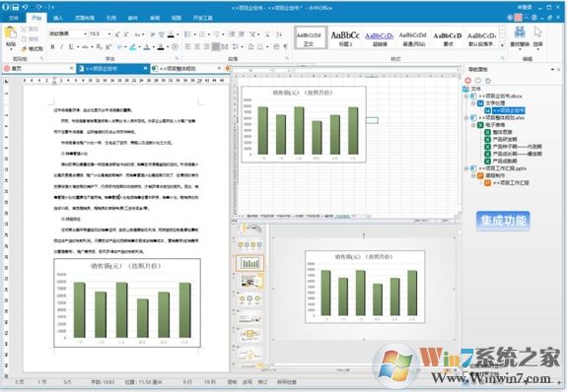Open the font size 10.5 dropdown
The image size is (567, 392).
[109, 33]
